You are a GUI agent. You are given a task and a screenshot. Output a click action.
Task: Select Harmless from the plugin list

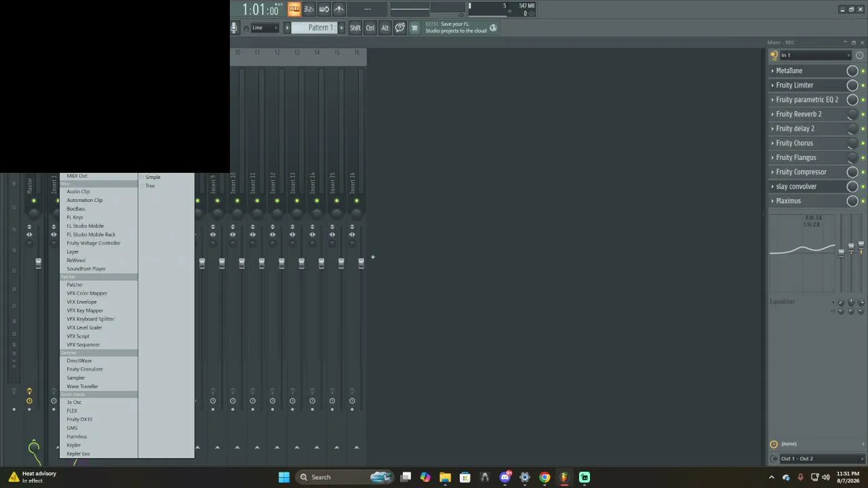pos(77,436)
